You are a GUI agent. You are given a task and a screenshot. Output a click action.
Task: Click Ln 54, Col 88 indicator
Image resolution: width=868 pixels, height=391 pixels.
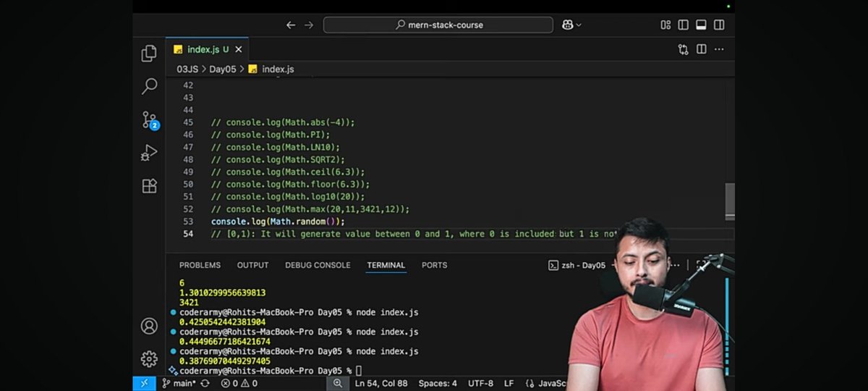tap(381, 383)
